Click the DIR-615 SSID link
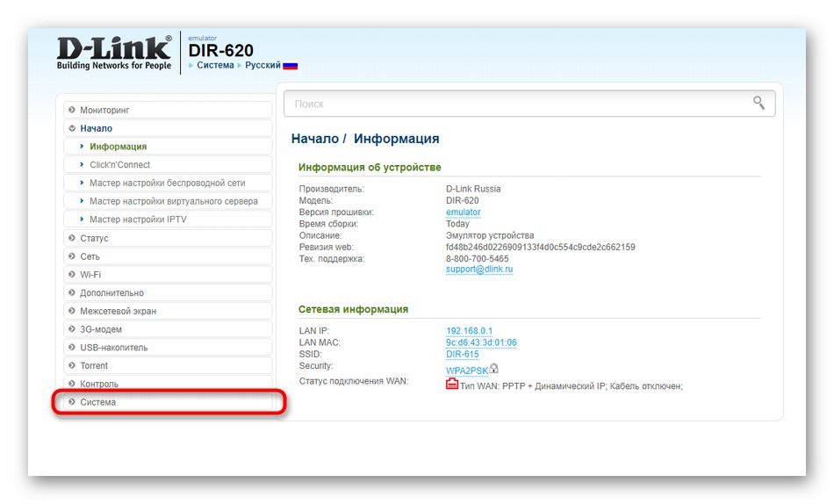This screenshot has height=504, width=834. (x=462, y=354)
